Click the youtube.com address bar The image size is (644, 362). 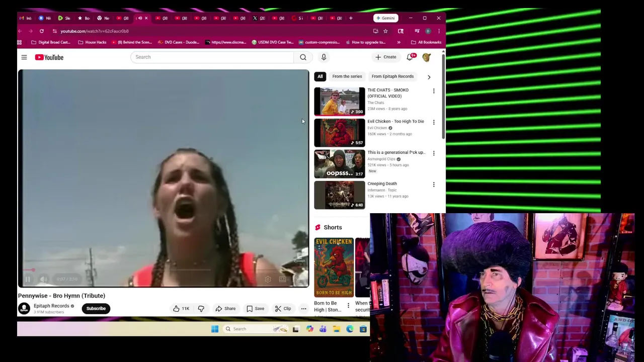click(211, 31)
